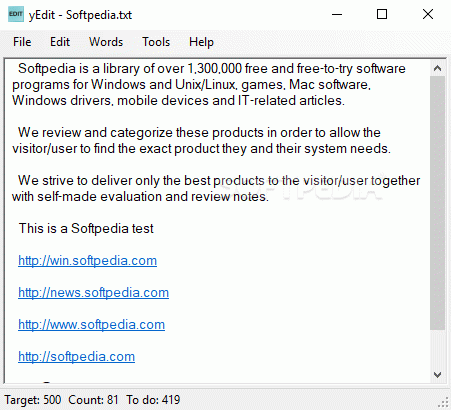This screenshot has width=451, height=410.
Task: Close the yEdit window
Action: point(428,14)
